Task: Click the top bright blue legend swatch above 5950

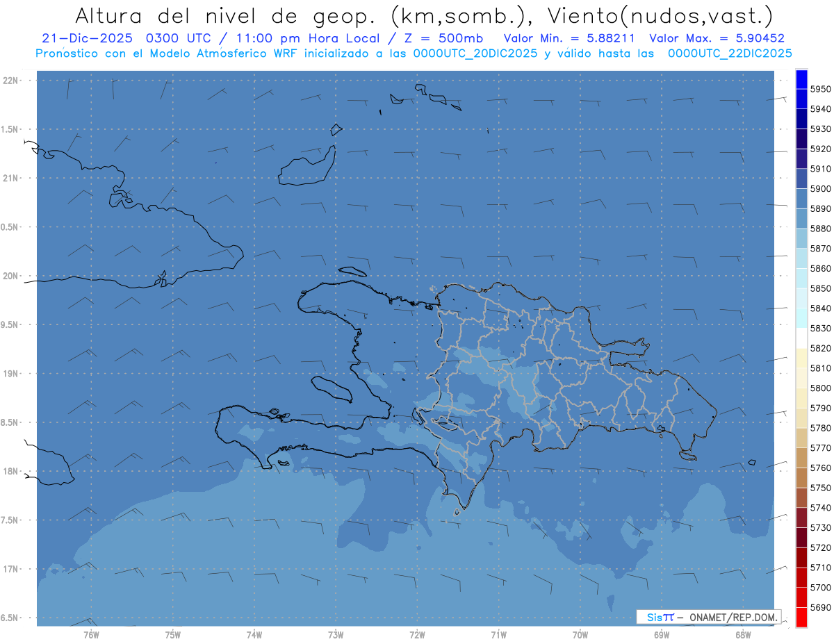Action: 801,79
